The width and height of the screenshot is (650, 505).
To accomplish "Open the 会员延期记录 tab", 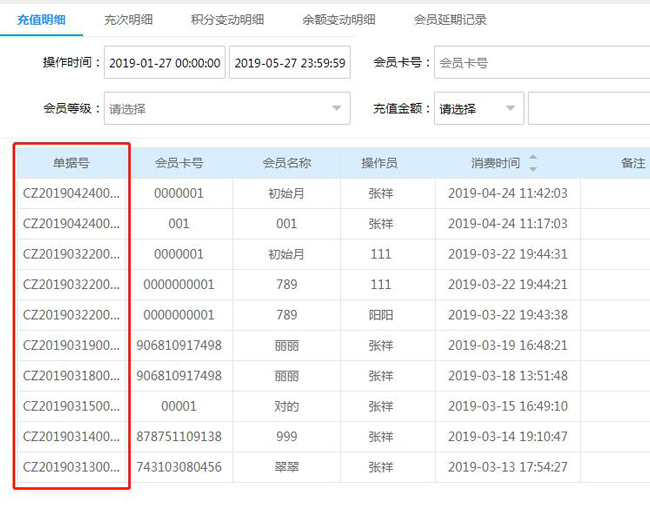I will coord(450,19).
